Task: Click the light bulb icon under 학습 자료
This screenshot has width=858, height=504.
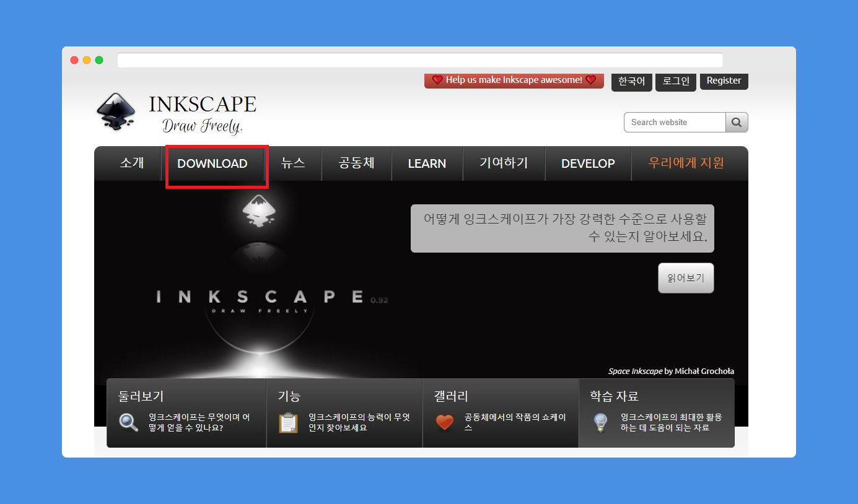Action: (600, 422)
